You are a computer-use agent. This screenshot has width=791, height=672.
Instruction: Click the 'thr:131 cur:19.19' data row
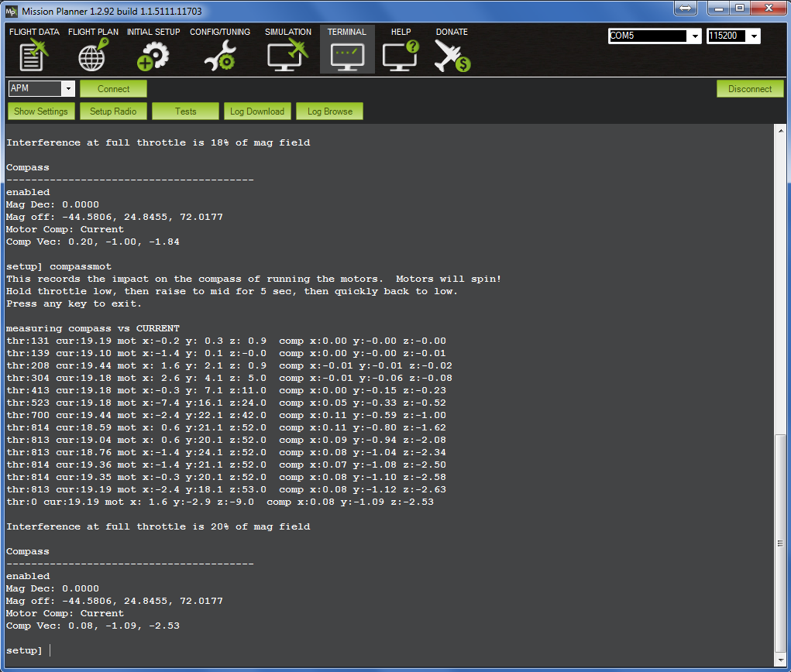coord(226,341)
